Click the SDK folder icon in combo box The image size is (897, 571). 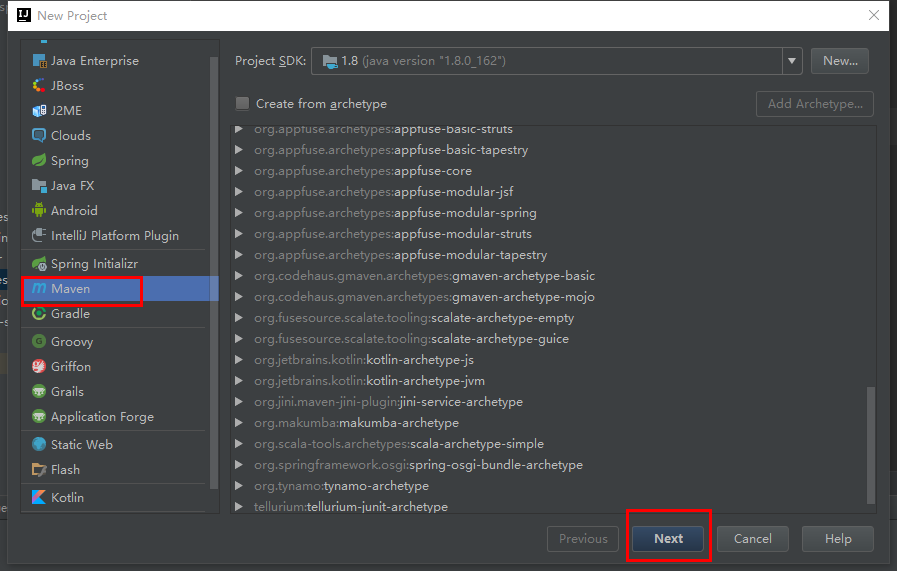pyautogui.click(x=330, y=61)
